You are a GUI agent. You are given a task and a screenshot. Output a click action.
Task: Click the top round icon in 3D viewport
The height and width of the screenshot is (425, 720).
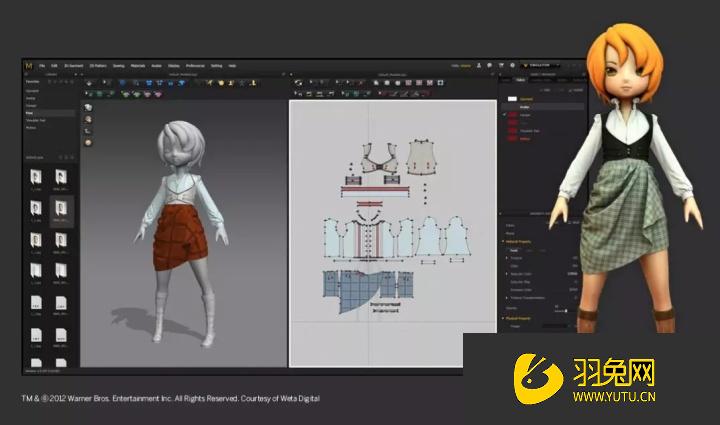coord(88,107)
